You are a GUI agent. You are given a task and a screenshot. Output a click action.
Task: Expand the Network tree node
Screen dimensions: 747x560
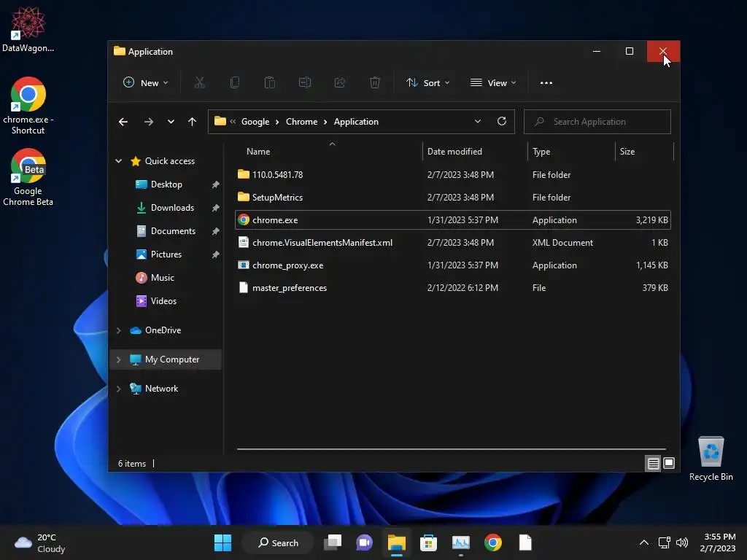pyautogui.click(x=119, y=389)
